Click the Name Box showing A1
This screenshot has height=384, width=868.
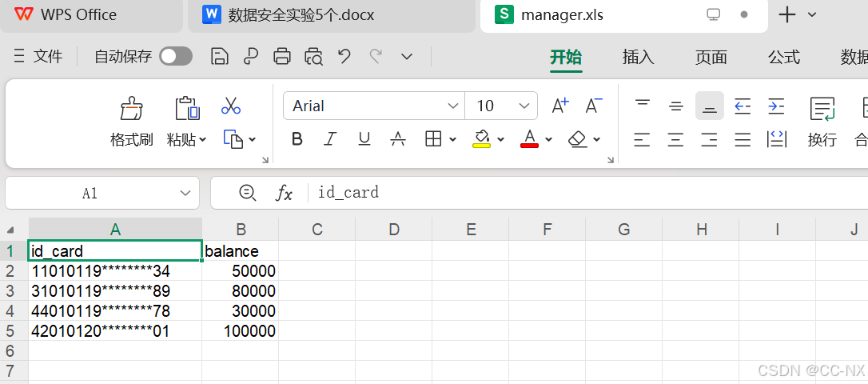(x=102, y=193)
